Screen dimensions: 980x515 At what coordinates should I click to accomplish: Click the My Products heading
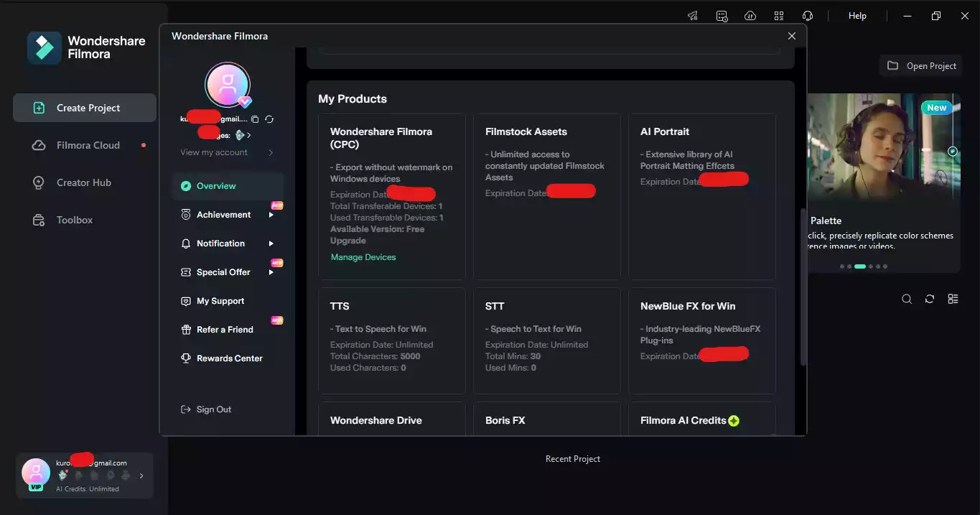[353, 99]
